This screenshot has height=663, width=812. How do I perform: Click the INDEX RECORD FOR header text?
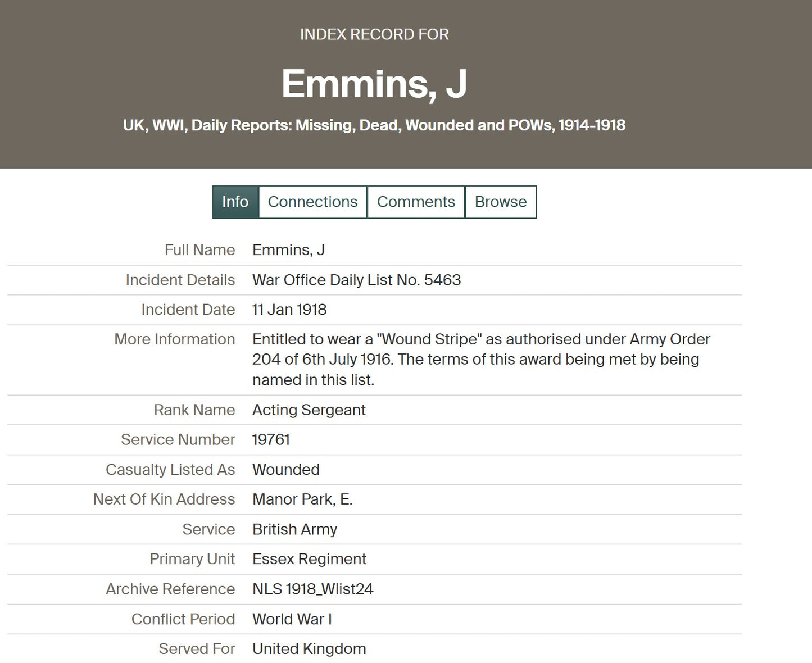coord(374,34)
